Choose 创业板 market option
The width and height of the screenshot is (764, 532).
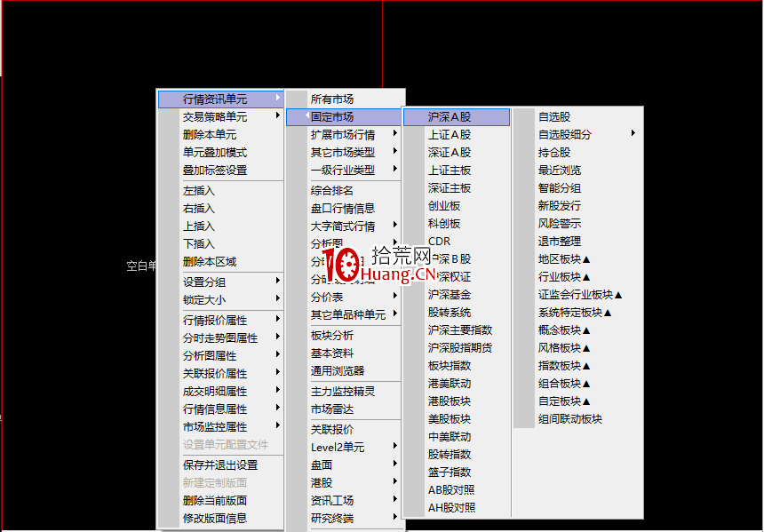point(457,205)
